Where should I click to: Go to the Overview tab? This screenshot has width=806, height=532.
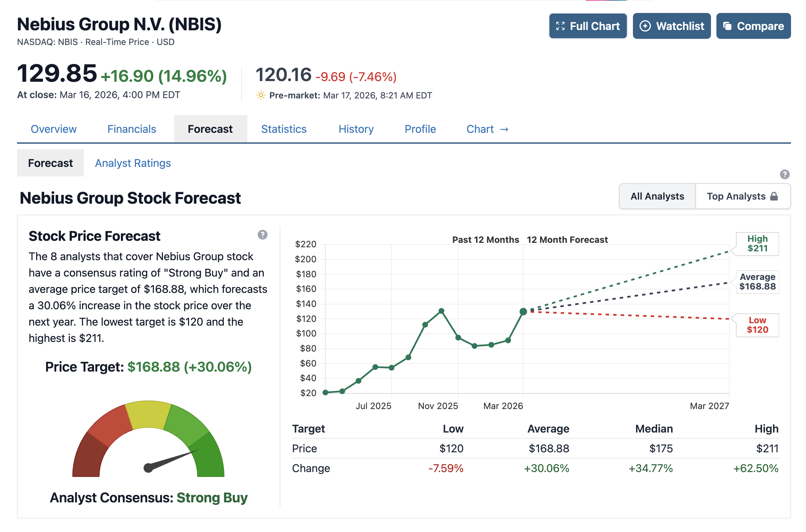[x=53, y=129]
